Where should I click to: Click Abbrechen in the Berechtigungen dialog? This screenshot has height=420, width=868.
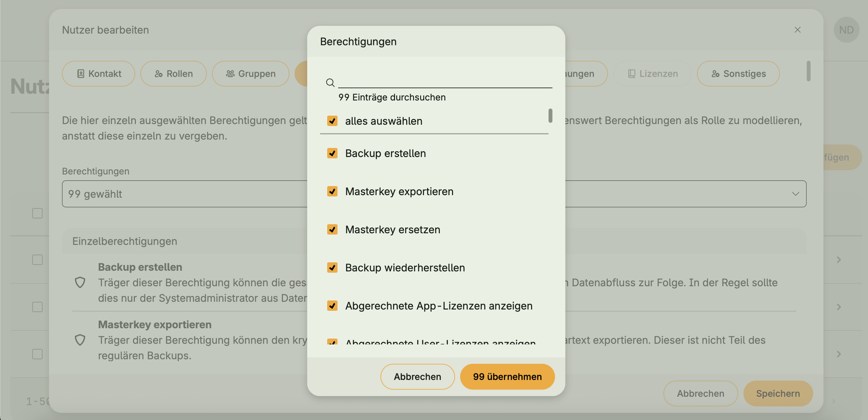pos(418,376)
